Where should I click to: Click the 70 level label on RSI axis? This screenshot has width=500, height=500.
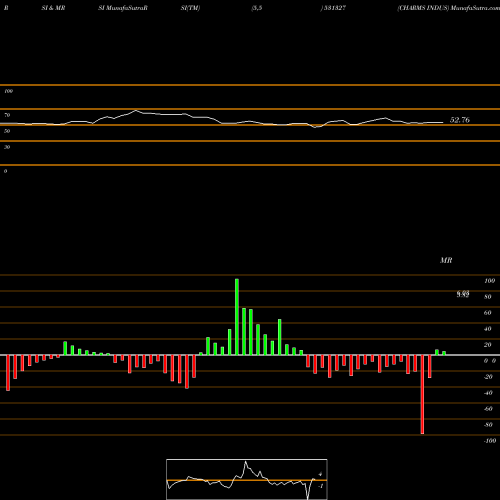click(7, 115)
